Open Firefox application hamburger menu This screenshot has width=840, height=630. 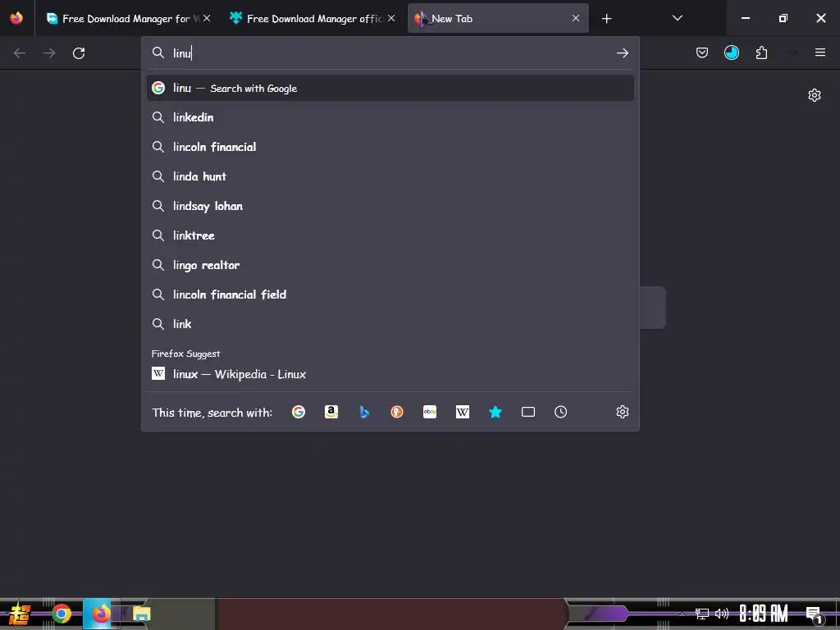click(x=819, y=52)
